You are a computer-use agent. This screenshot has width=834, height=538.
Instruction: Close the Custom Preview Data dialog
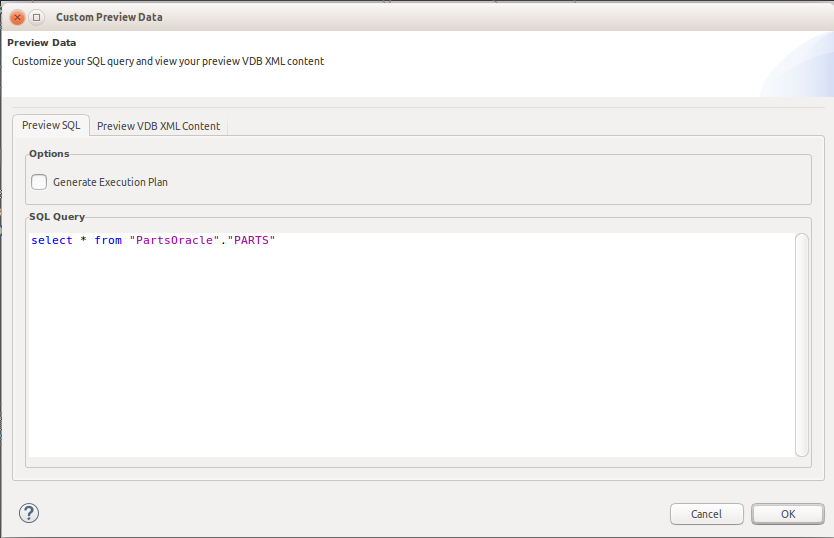[x=17, y=17]
